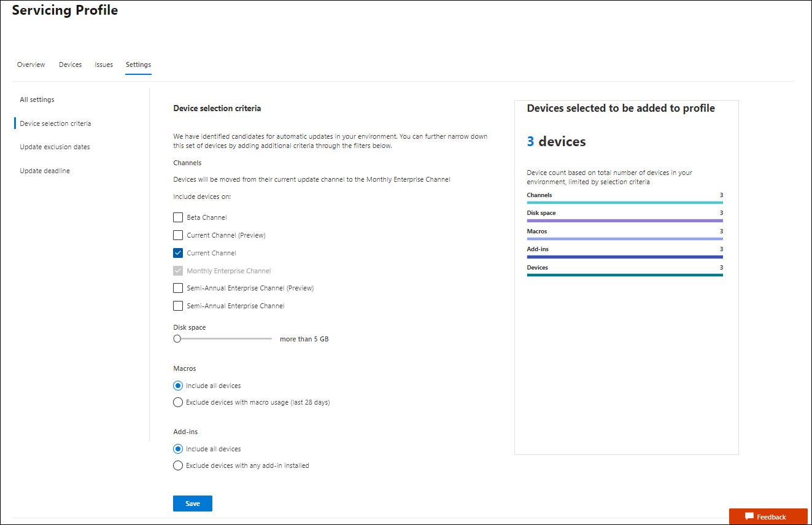Click the Channels device count bar
The image size is (812, 525).
(x=625, y=202)
